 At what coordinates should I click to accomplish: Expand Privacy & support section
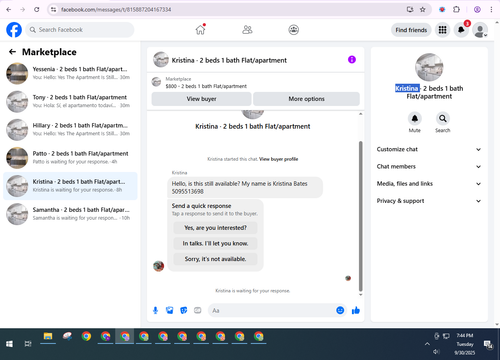(x=429, y=201)
